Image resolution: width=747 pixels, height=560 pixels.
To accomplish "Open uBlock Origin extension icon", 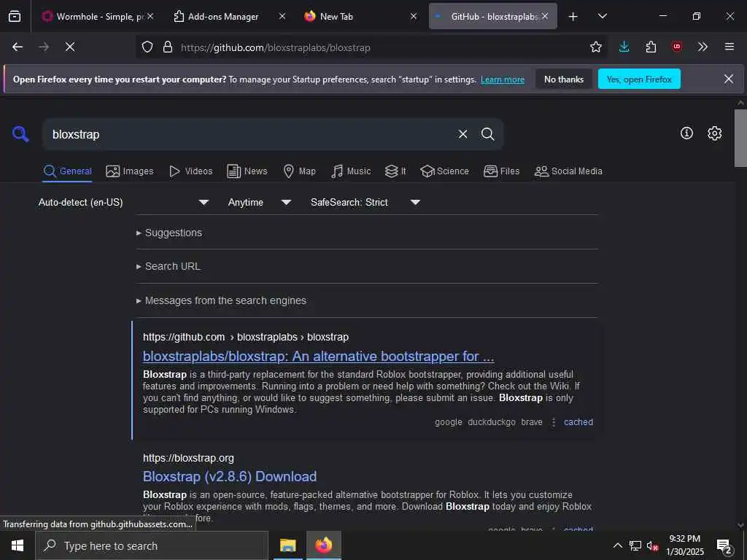I will (677, 47).
